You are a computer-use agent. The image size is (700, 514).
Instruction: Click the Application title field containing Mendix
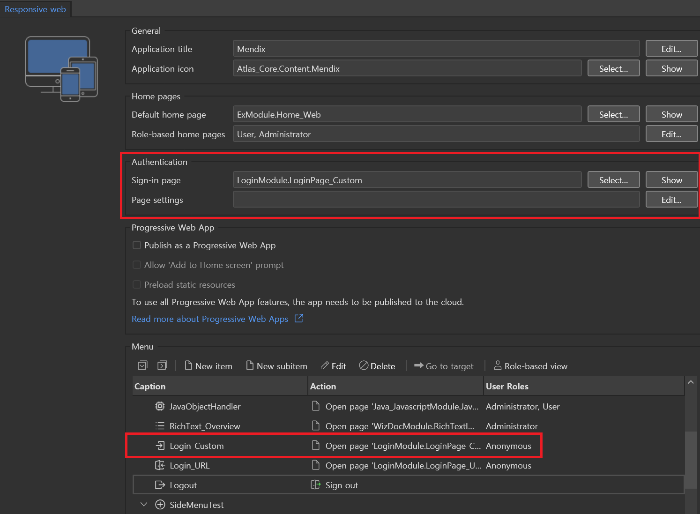(436, 49)
